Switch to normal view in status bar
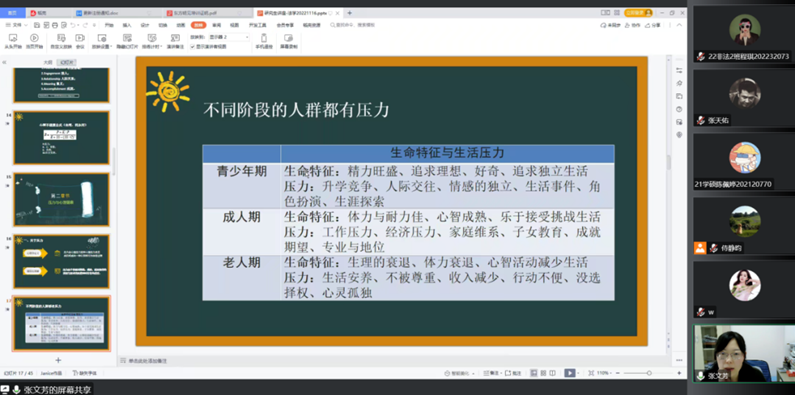Screen dimensions: 795x395 point(534,373)
